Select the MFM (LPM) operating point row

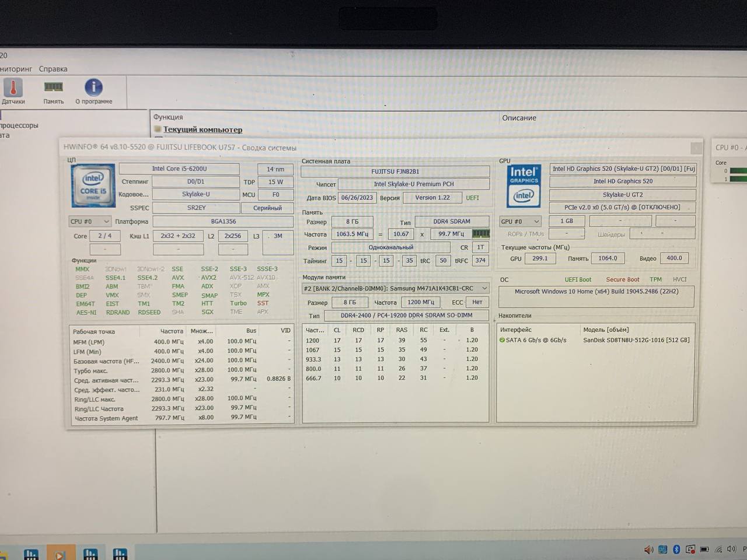pyautogui.click(x=181, y=342)
